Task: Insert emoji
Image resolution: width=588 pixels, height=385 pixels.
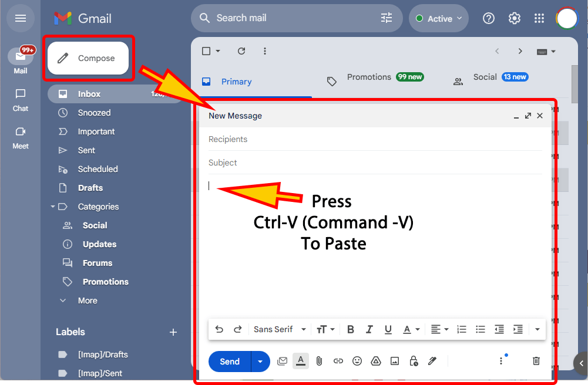Action: [357, 361]
